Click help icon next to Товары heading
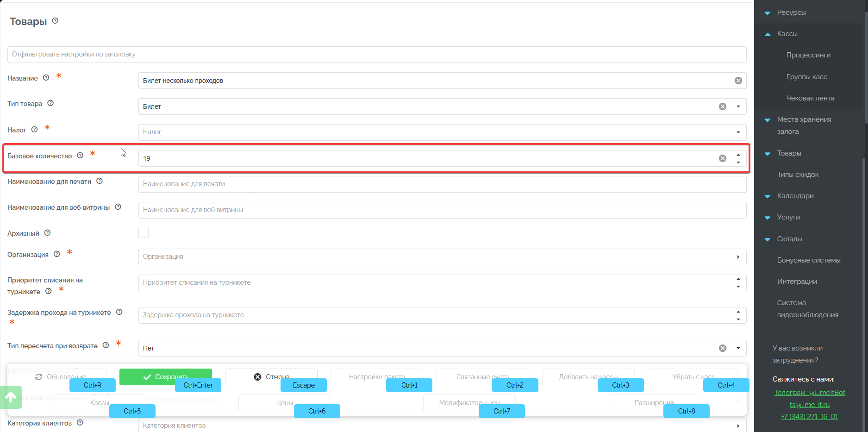Screen dimensions: 868x432 click(55, 21)
